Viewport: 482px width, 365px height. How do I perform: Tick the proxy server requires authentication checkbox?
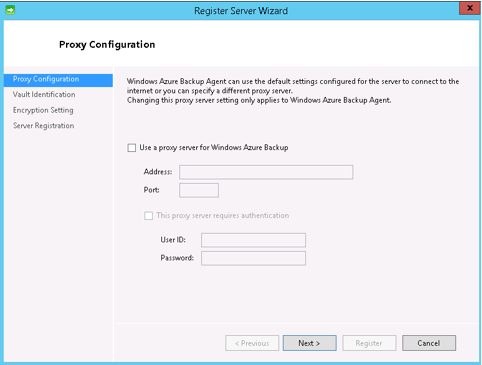[x=148, y=216]
